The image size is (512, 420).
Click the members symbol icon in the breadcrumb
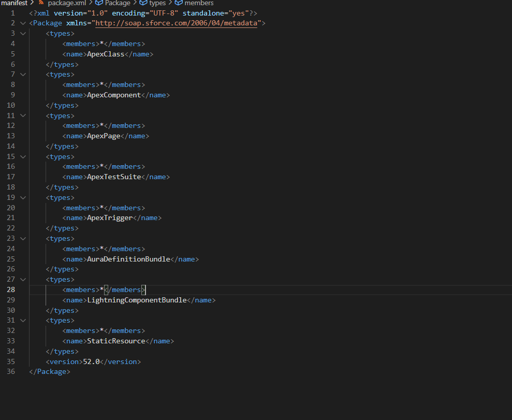179,3
